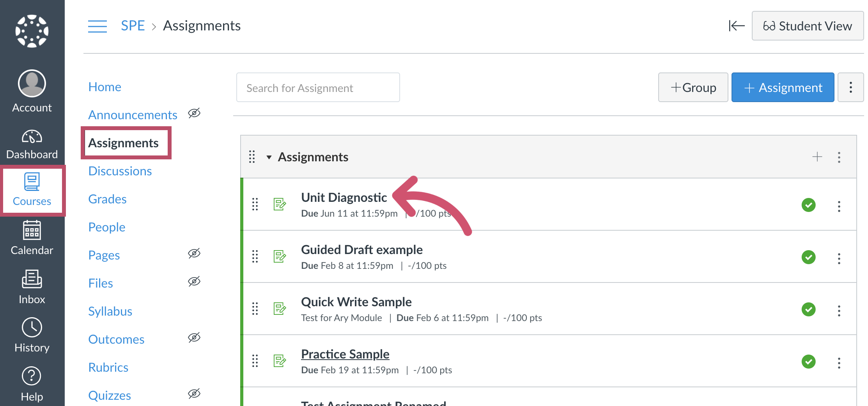Open the Canvas logo home icon
868x406 pixels.
[32, 31]
